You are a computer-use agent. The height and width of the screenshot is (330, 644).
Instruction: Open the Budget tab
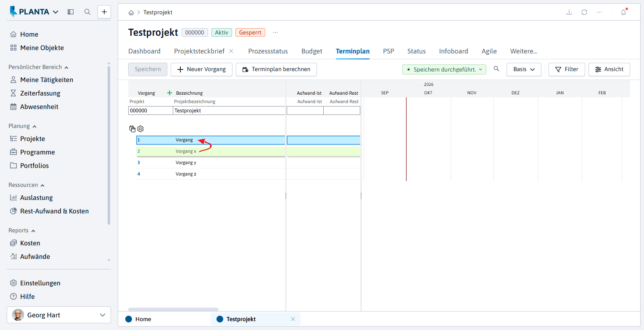click(x=312, y=51)
